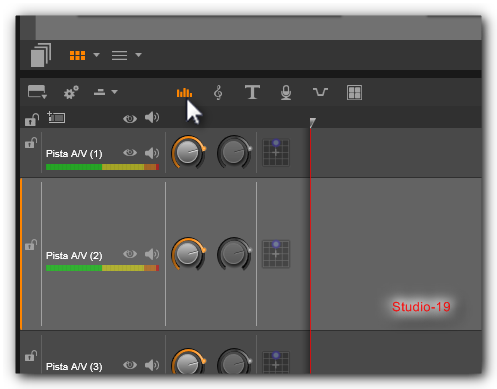The height and width of the screenshot is (389, 497).
Task: Open stacked project pages icon
Action: pyautogui.click(x=41, y=55)
